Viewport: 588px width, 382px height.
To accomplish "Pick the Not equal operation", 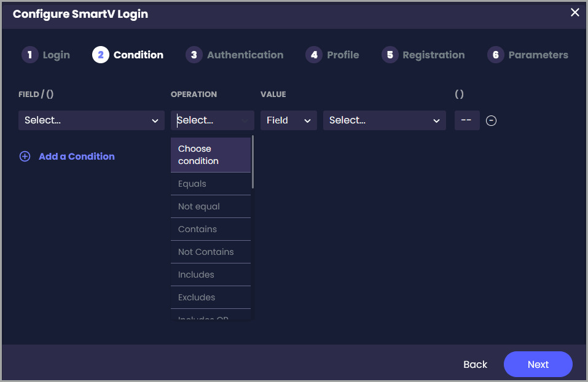I will (211, 206).
